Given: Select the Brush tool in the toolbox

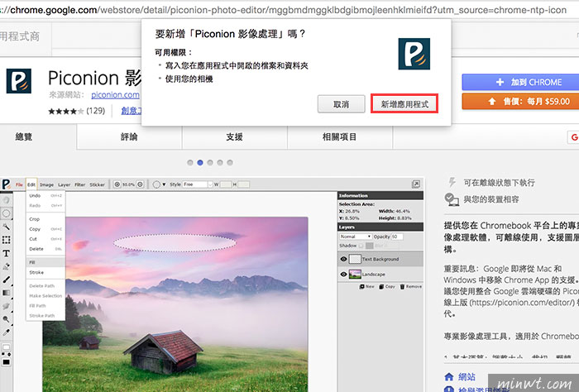Looking at the screenshot, I should (7, 280).
